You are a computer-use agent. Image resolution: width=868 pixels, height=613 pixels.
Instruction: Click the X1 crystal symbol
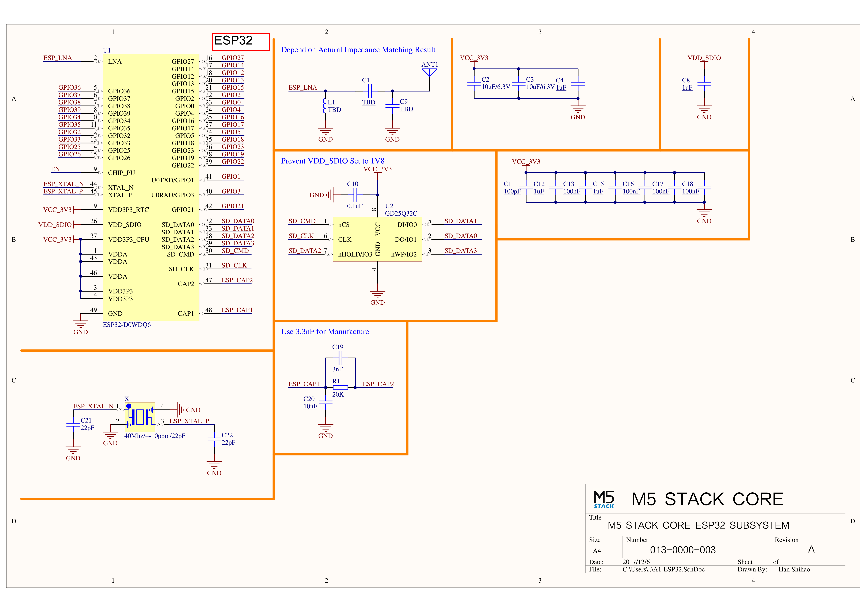[x=140, y=417]
